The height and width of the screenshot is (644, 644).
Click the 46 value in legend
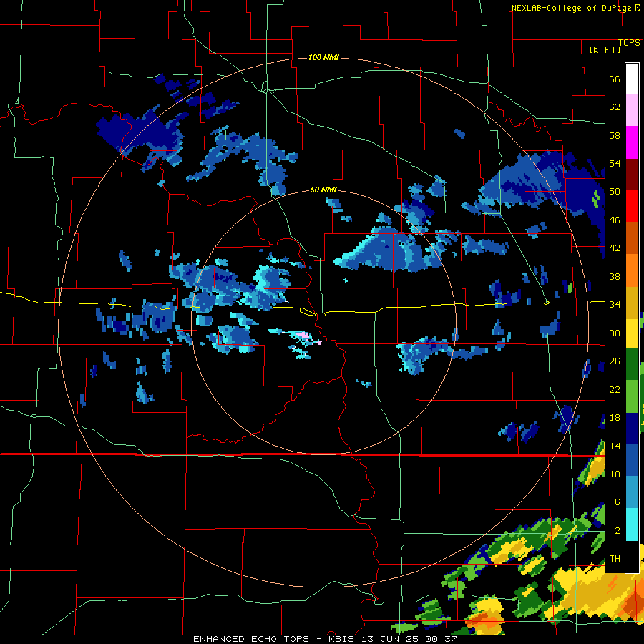pos(615,220)
